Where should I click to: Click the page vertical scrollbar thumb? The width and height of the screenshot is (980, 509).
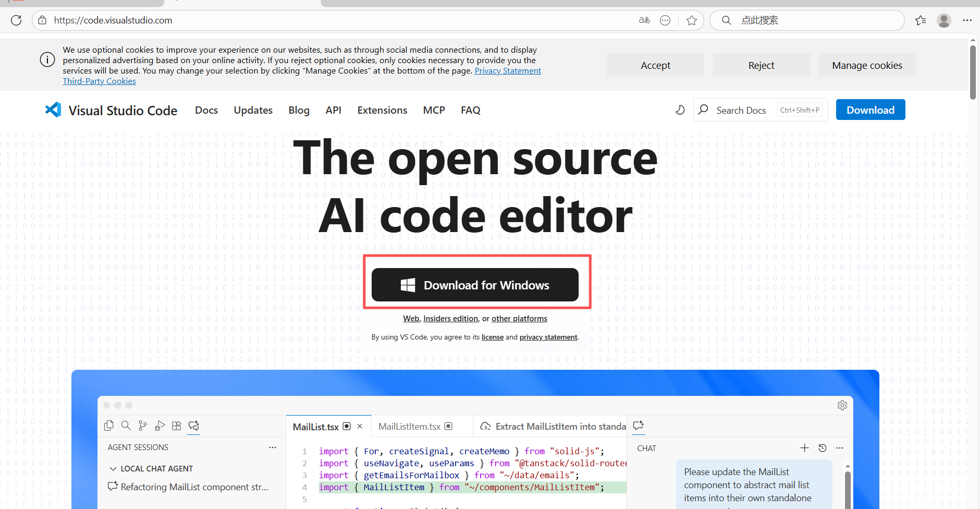(973, 72)
